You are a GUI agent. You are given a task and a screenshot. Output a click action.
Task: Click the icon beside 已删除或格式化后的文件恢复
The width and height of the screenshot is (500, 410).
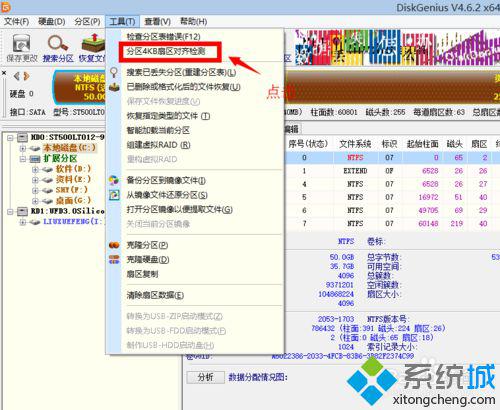coord(114,87)
